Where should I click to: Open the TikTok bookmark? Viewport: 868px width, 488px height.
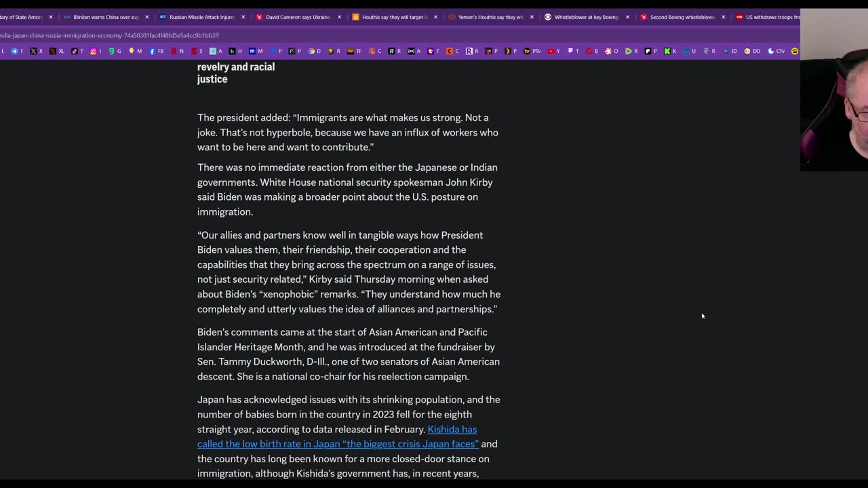click(77, 51)
